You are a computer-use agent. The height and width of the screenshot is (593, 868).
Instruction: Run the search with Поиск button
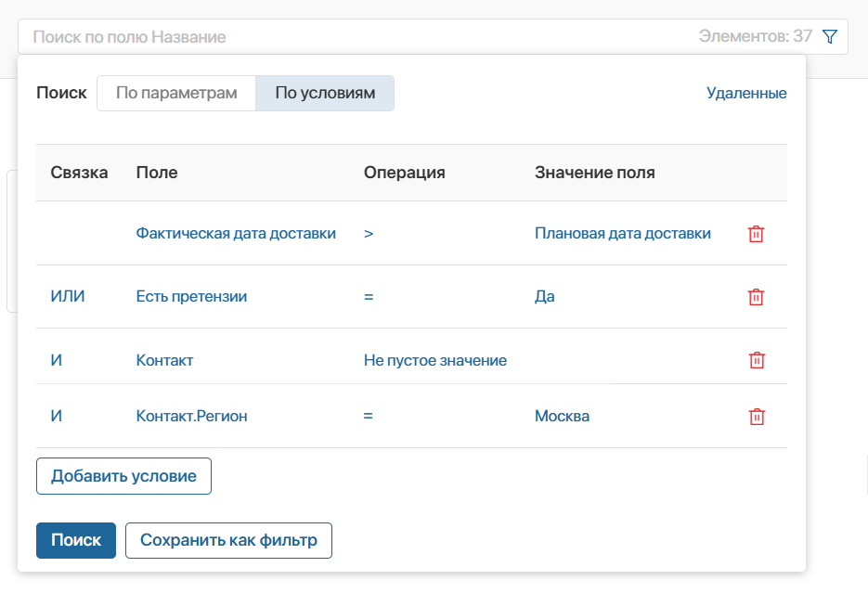[76, 540]
